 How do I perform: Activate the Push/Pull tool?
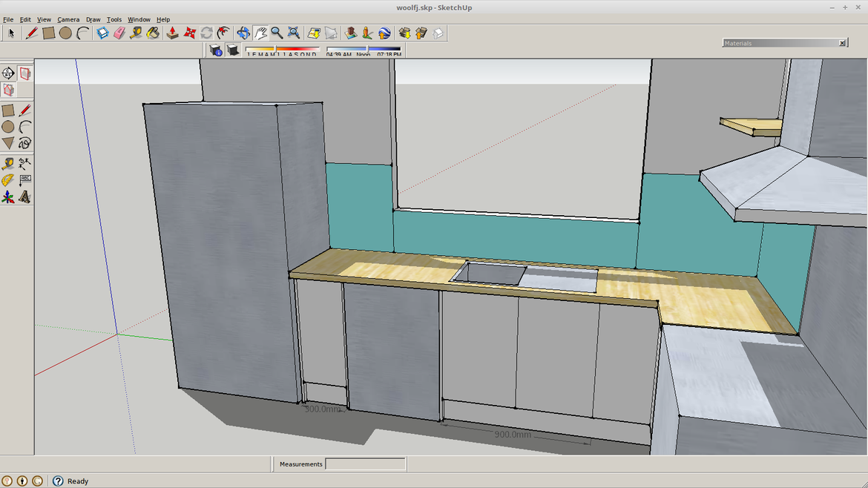(x=171, y=33)
